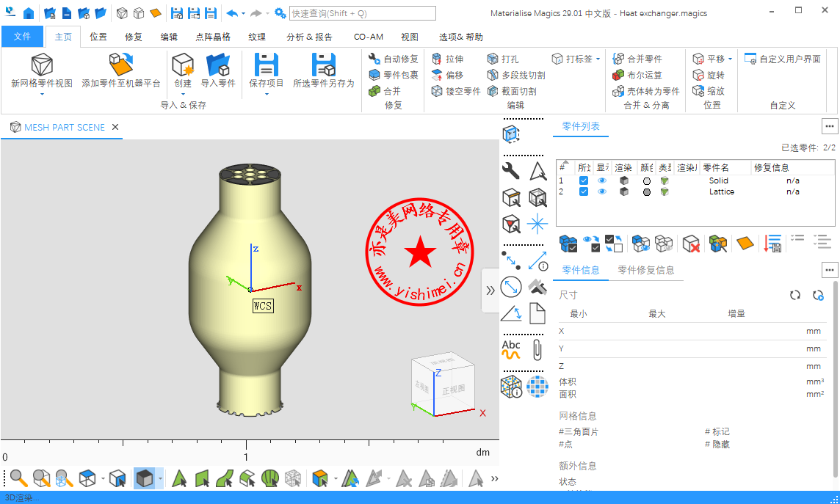Click the 自动修复 auto-fix wrench icon
This screenshot has height=504, width=840.
[374, 59]
